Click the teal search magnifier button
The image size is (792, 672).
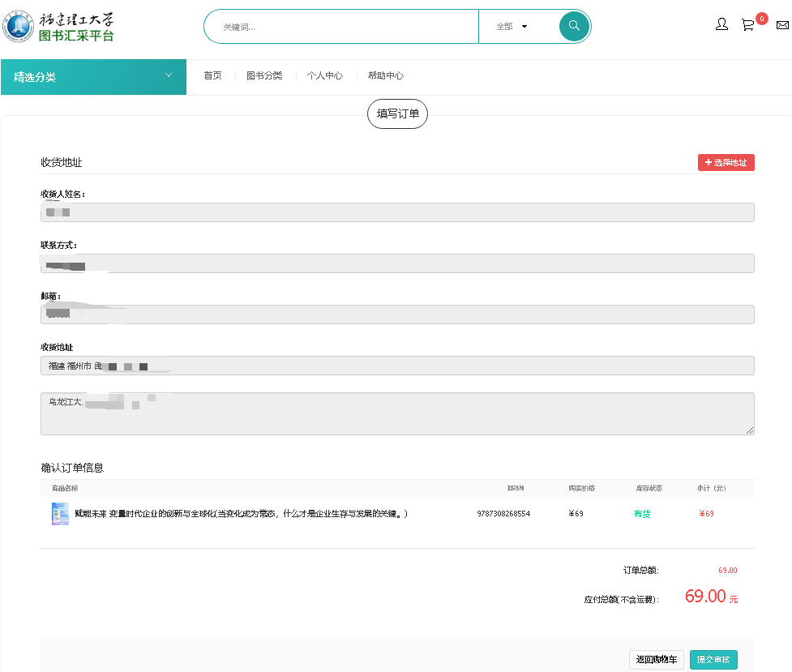click(574, 26)
